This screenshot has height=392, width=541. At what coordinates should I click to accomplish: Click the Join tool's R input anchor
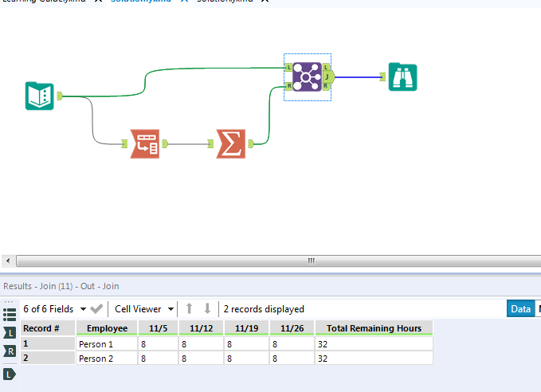288,86
